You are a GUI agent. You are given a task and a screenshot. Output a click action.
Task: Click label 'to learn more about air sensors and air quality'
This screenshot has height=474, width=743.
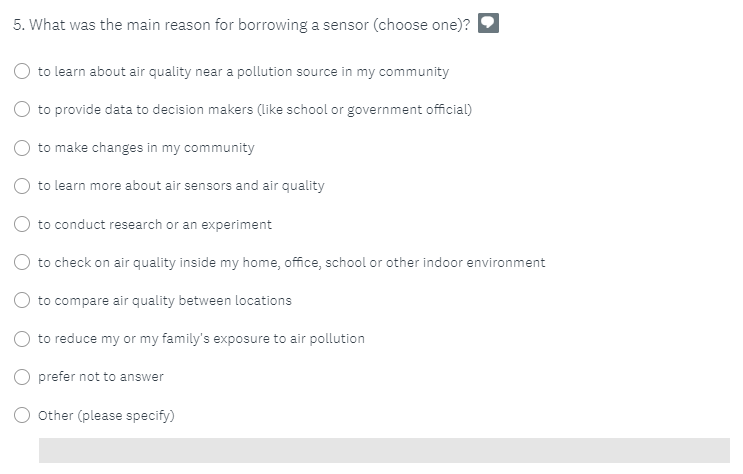tap(181, 186)
